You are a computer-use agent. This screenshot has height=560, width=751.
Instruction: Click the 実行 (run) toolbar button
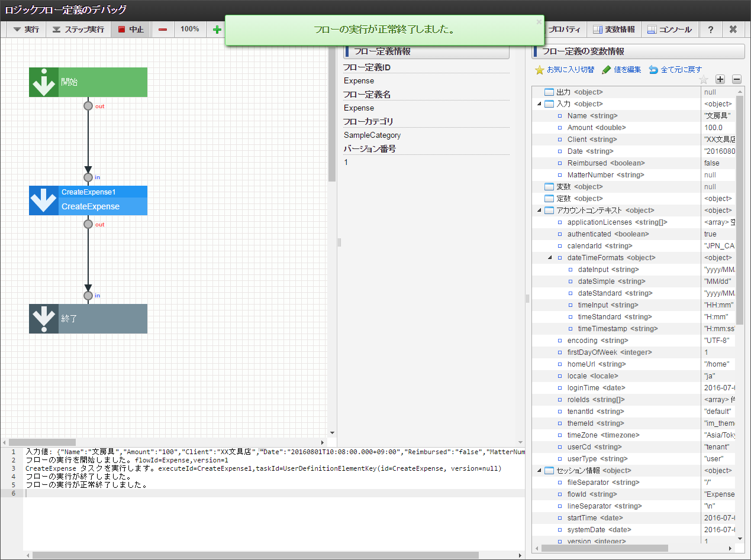[26, 29]
